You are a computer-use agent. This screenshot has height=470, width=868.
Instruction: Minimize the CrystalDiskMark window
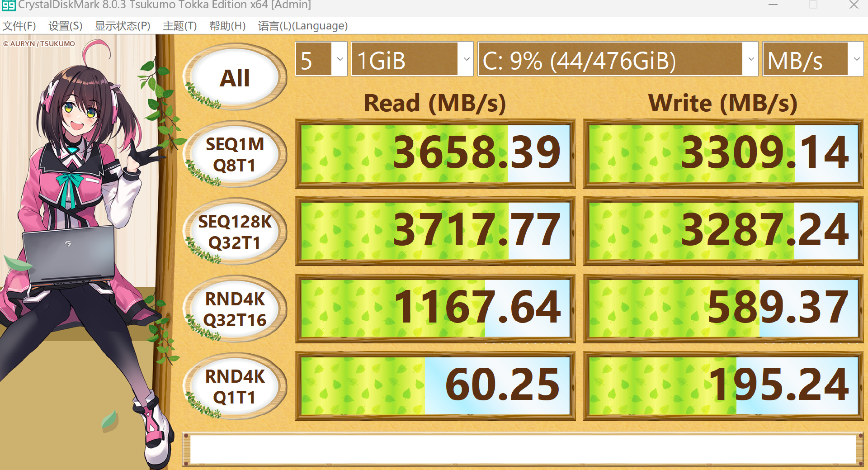pos(773,5)
